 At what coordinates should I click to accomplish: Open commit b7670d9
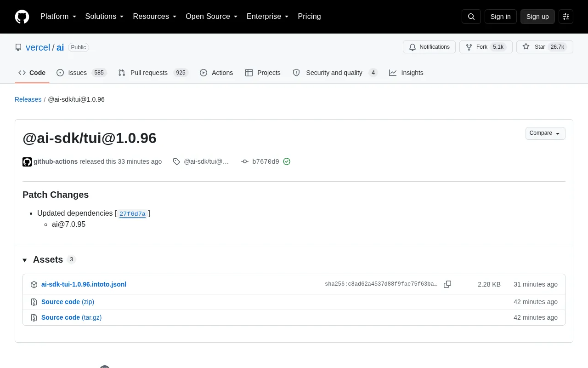pyautogui.click(x=266, y=162)
